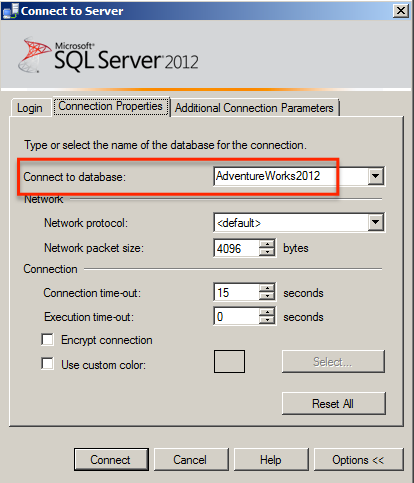This screenshot has height=483, width=414.
Task: Enable the Encrypt connection checkbox
Action: tap(47, 340)
